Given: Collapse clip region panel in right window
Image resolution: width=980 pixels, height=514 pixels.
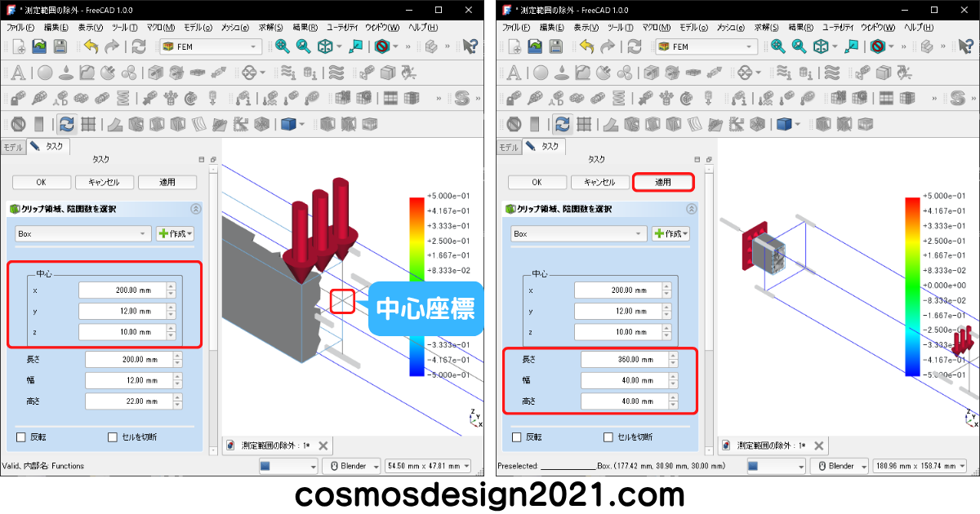Looking at the screenshot, I should pos(692,209).
